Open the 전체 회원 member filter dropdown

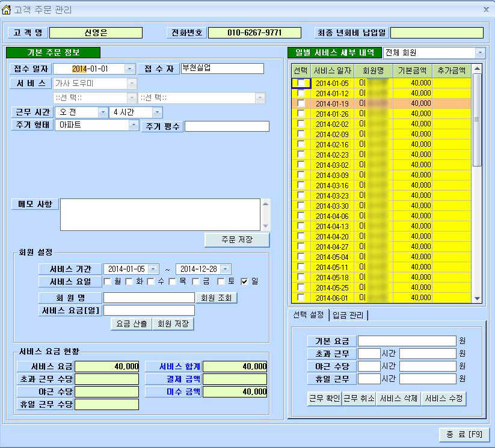480,53
